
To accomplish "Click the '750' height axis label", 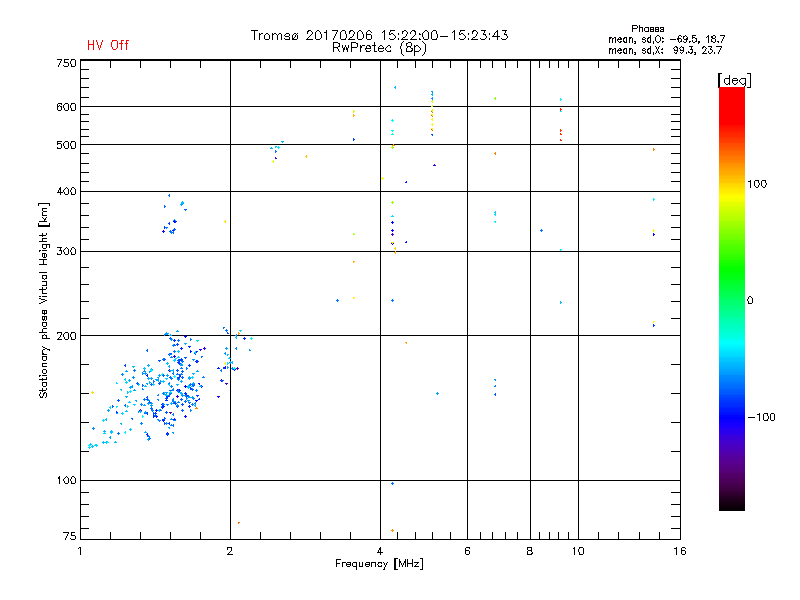I will [66, 63].
